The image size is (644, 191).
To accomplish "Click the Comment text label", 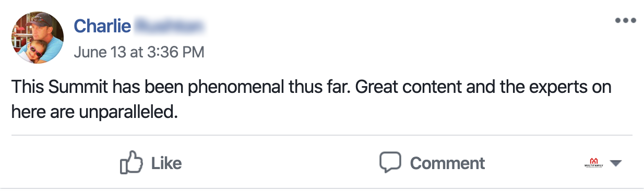I will 447,163.
